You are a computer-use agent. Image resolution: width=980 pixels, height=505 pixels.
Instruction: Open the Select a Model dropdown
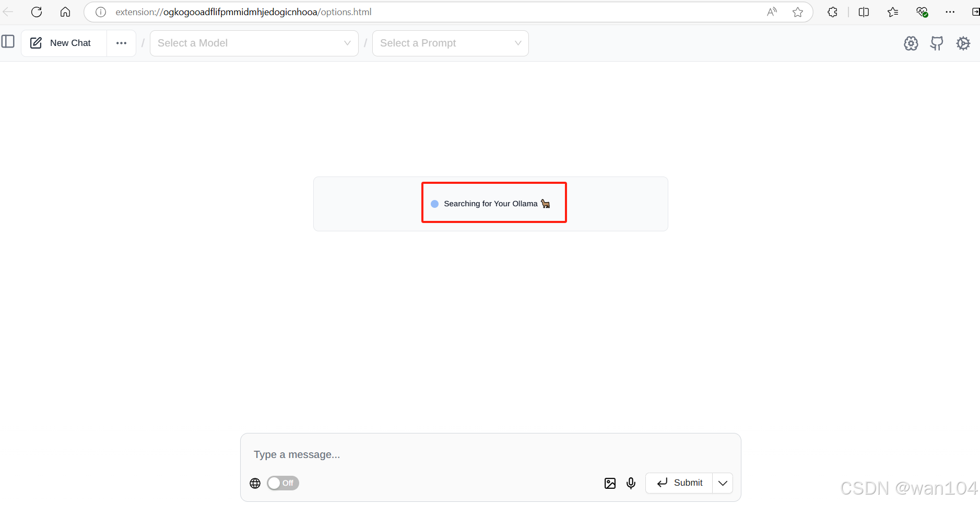pyautogui.click(x=254, y=43)
